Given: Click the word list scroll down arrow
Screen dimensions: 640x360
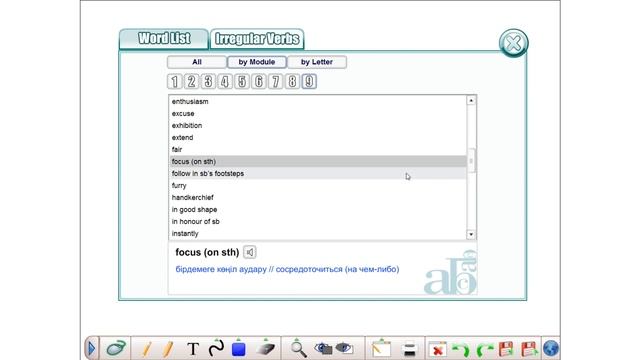Looking at the screenshot, I should coord(471,234).
